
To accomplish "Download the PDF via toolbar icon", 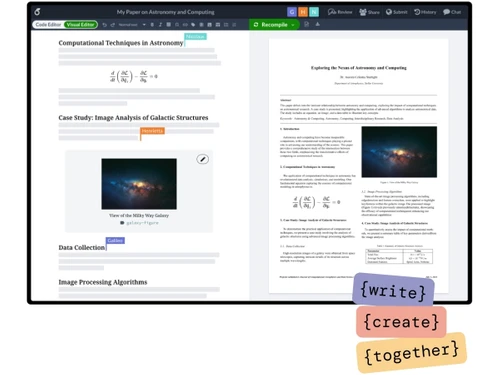I will point(317,24).
